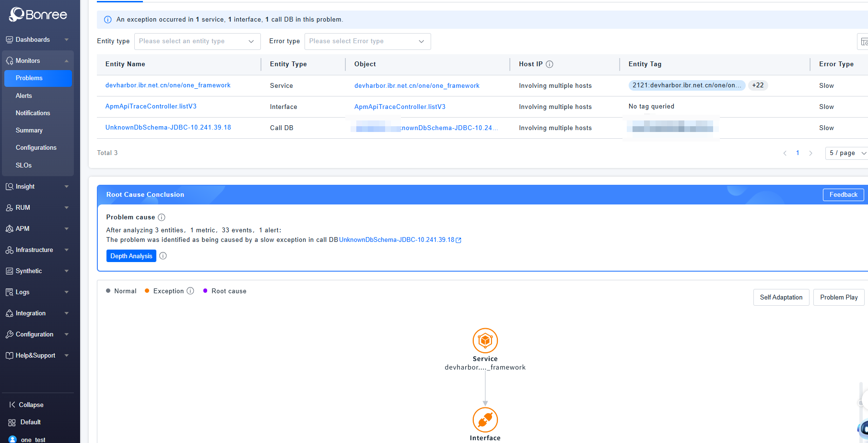Viewport: 868px width, 443px height.
Task: Click the +22 entity tag badge
Action: [x=758, y=85]
